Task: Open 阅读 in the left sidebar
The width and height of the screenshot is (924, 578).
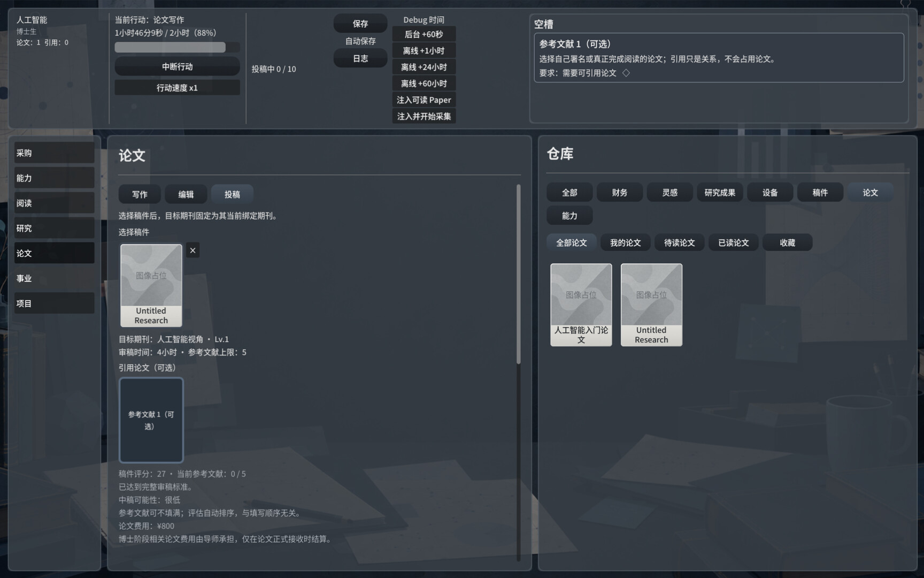Action: [54, 203]
